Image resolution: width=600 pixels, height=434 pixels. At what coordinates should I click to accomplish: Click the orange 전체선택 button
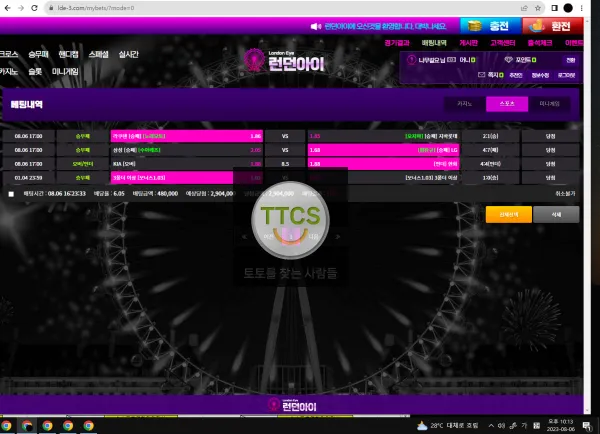(x=509, y=214)
